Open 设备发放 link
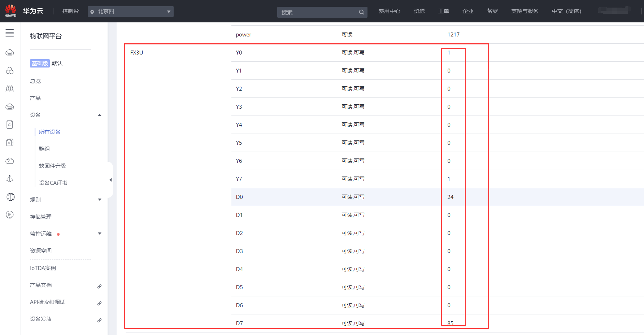The height and width of the screenshot is (335, 644). (41, 319)
